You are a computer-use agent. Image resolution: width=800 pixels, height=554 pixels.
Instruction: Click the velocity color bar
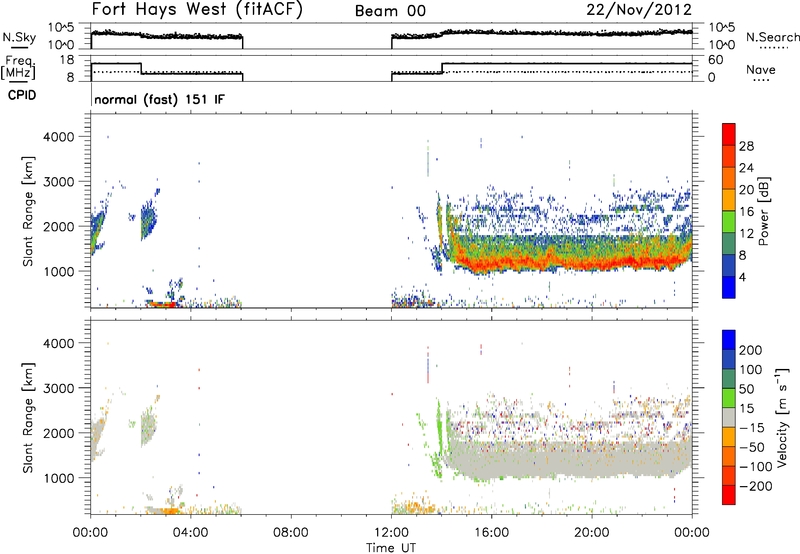pyautogui.click(x=729, y=417)
